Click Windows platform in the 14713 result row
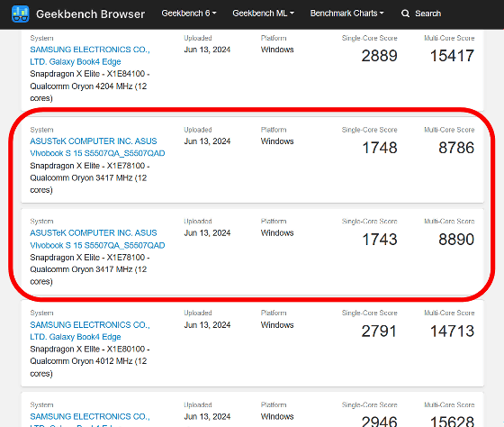Viewport: 504px width, 427px height. (277, 325)
